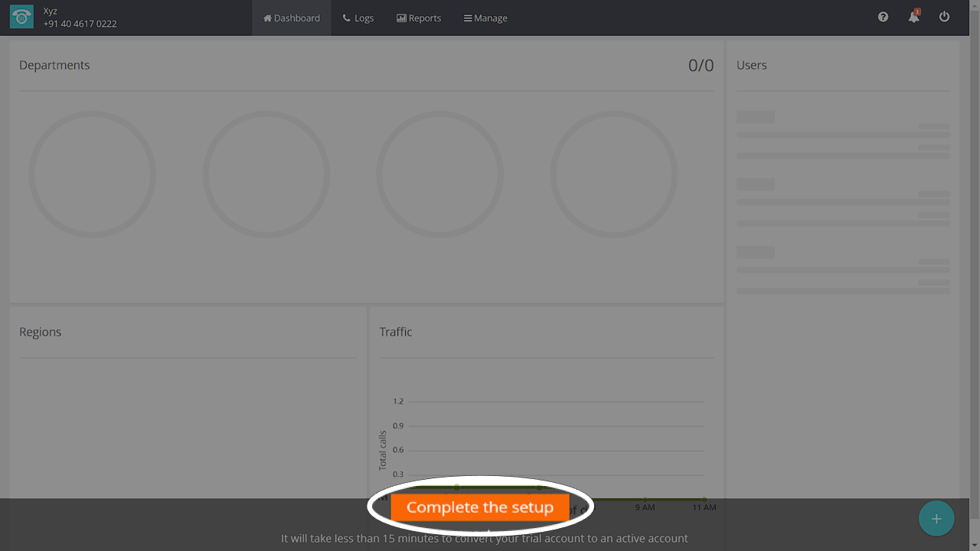Click the Xyz account name

point(51,11)
